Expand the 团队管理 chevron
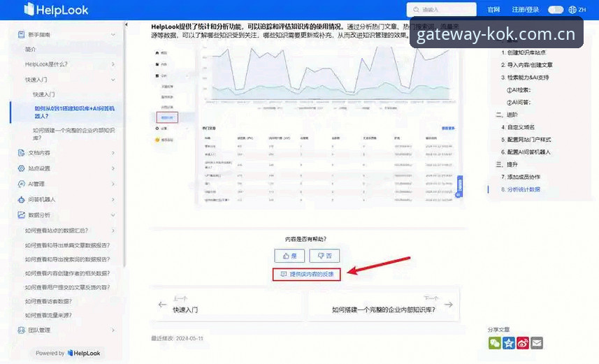The height and width of the screenshot is (364, 599). point(113,330)
